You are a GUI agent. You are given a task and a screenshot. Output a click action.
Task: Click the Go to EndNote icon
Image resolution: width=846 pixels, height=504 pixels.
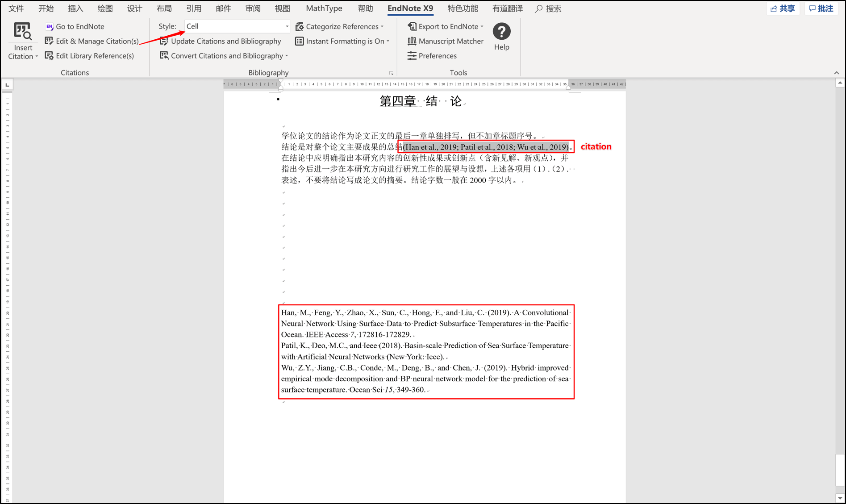(x=49, y=27)
